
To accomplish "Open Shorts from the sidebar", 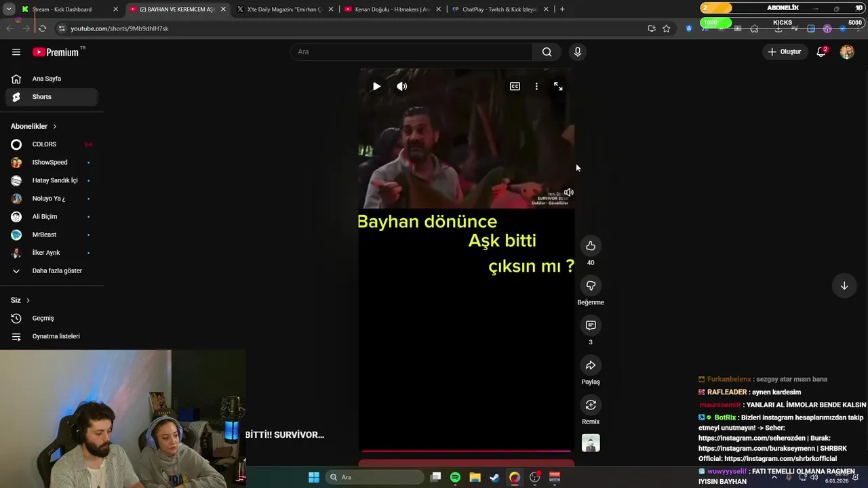I will pos(52,97).
